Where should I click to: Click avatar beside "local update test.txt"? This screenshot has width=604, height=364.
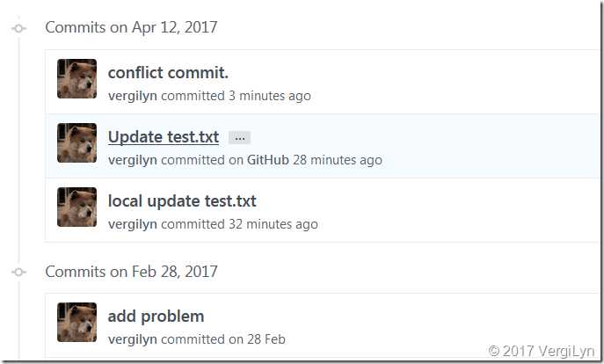pyautogui.click(x=76, y=207)
